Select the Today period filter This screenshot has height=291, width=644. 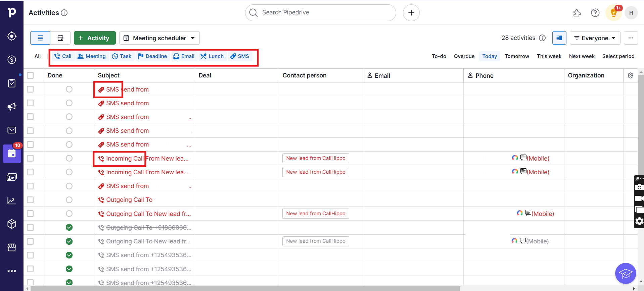490,56
